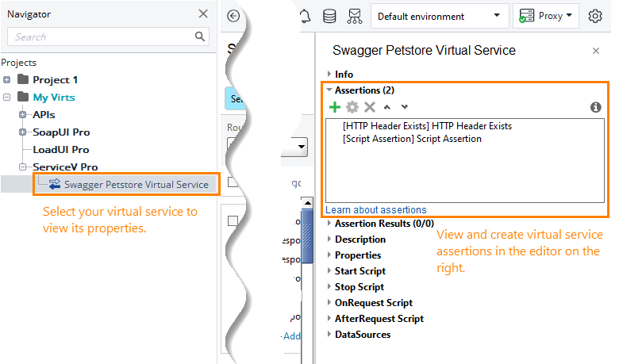This screenshot has width=619, height=364.
Task: Open the settings gear in the top toolbar
Action: click(595, 16)
